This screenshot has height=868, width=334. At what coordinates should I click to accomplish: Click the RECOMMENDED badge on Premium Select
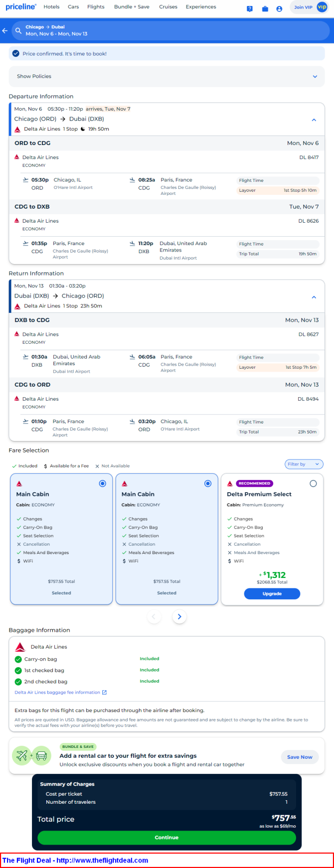click(254, 483)
